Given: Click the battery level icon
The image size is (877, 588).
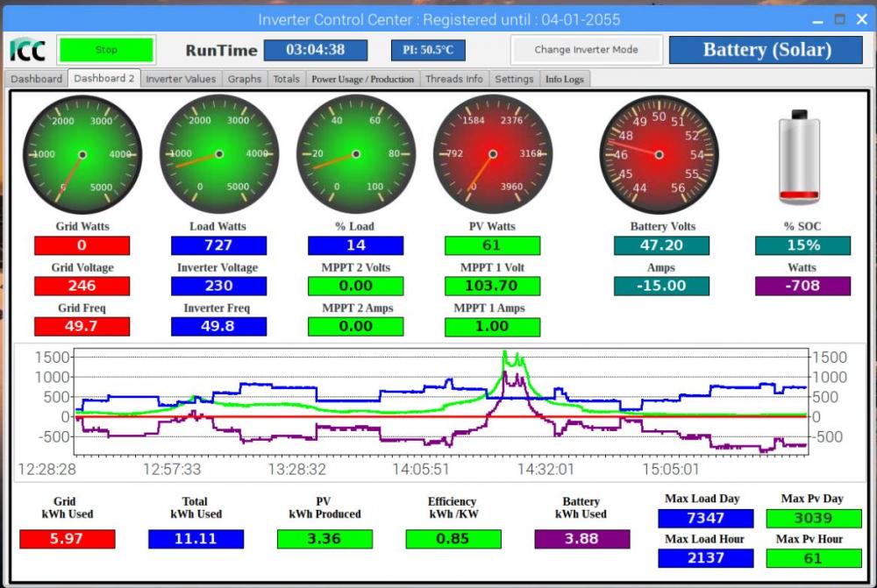Looking at the screenshot, I should (x=799, y=157).
